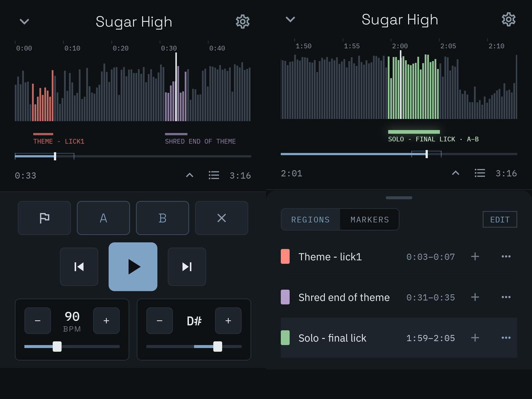Clear loop points with the X button

click(222, 218)
